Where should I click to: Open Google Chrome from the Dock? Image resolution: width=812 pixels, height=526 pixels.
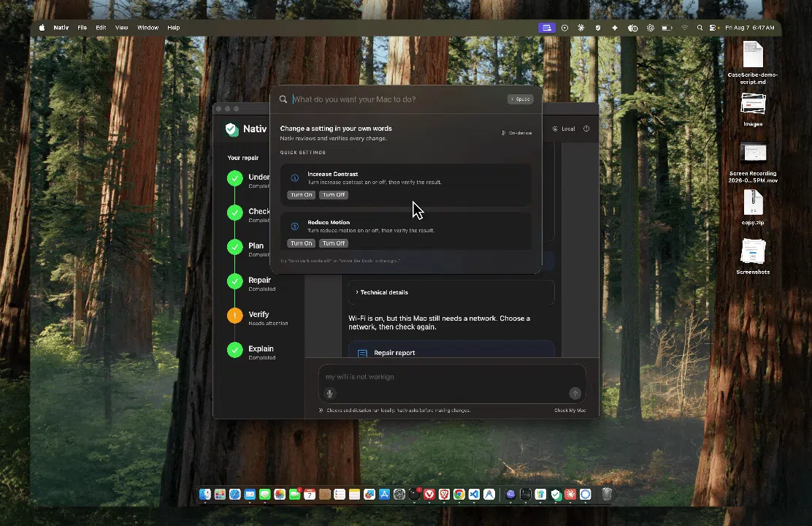pyautogui.click(x=459, y=495)
